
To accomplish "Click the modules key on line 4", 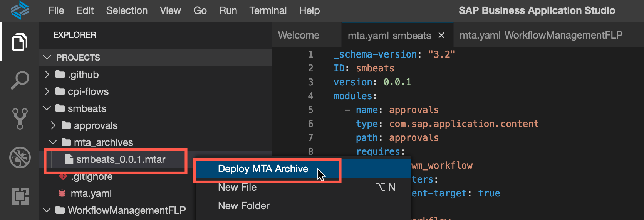I will (353, 96).
